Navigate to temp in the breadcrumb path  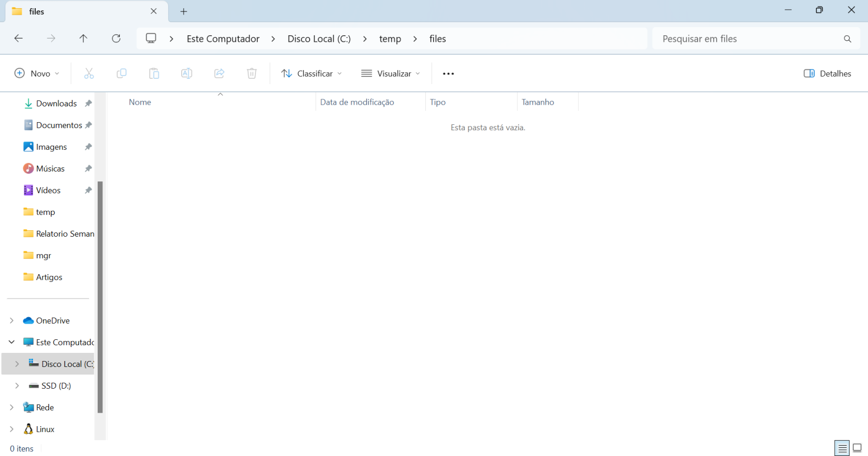[x=390, y=39]
